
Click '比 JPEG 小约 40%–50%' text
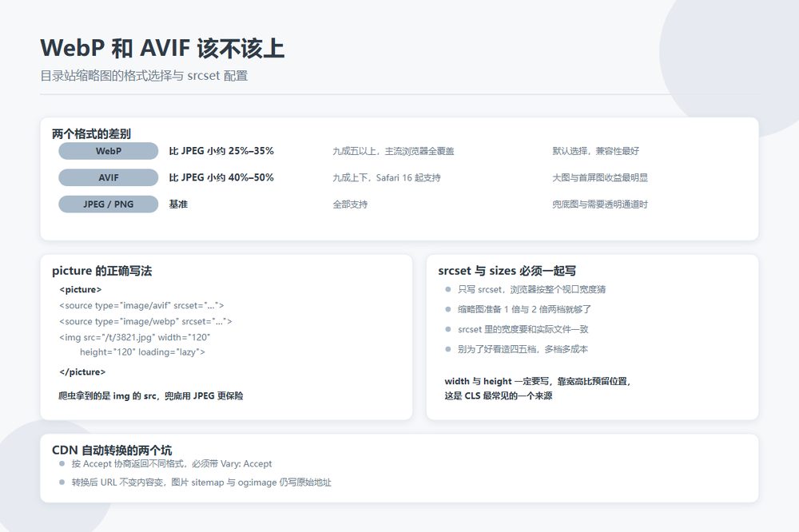[x=221, y=177]
